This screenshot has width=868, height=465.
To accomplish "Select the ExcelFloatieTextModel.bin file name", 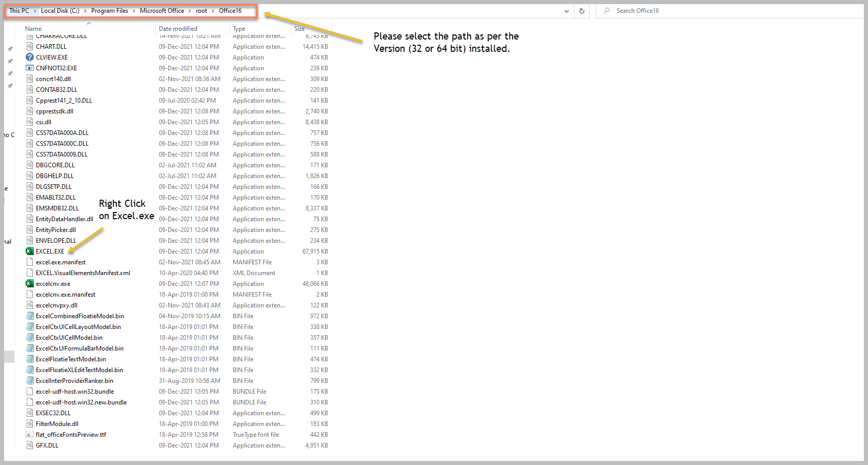I will coord(71,359).
